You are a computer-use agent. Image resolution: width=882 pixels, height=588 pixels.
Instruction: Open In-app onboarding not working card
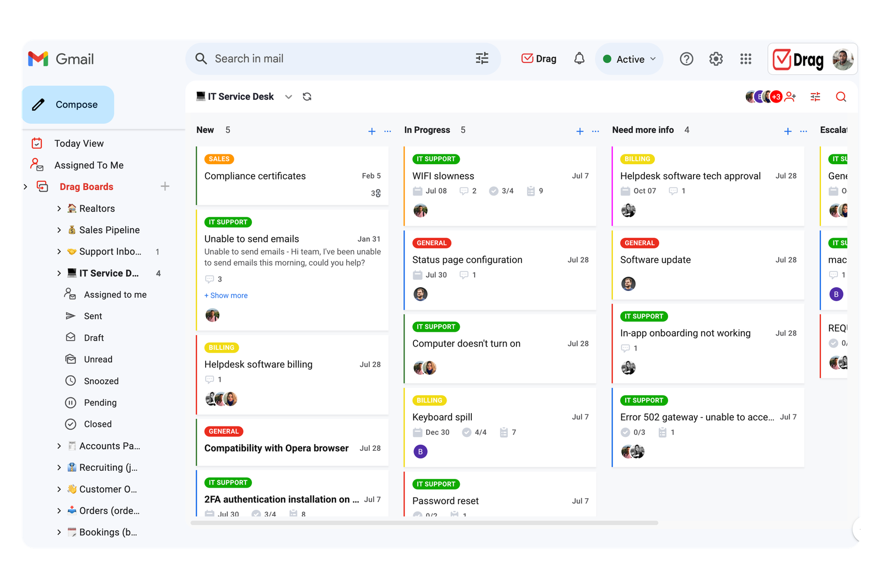pos(708,344)
